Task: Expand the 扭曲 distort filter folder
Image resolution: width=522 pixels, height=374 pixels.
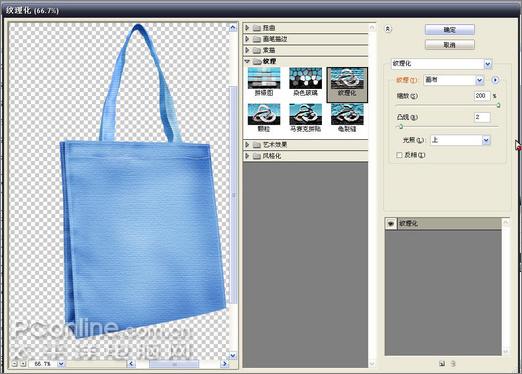Action: click(x=247, y=28)
